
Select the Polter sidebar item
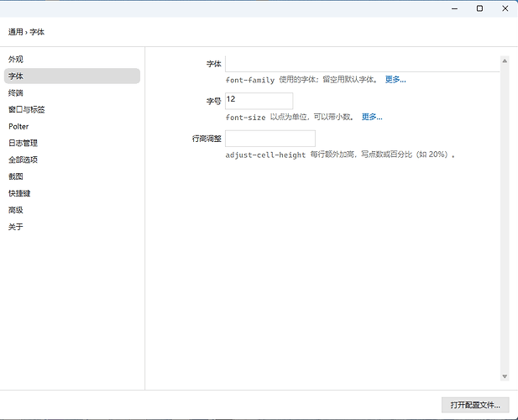[71, 126]
